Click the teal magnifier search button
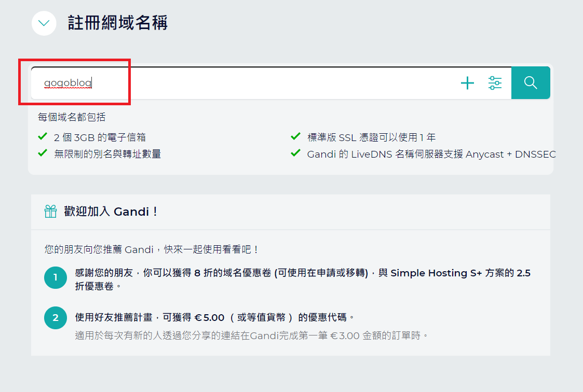Screen dimensions: 583x392 531,83
